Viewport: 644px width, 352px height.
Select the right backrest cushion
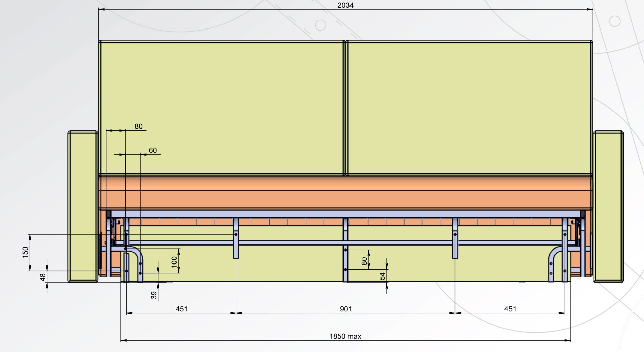469,107
